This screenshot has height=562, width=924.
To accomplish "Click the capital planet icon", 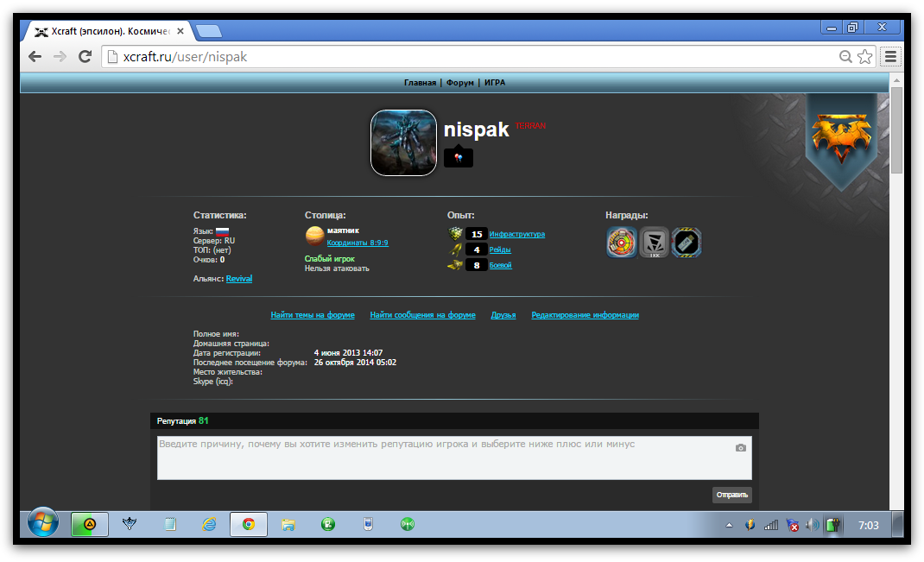I will tap(314, 236).
